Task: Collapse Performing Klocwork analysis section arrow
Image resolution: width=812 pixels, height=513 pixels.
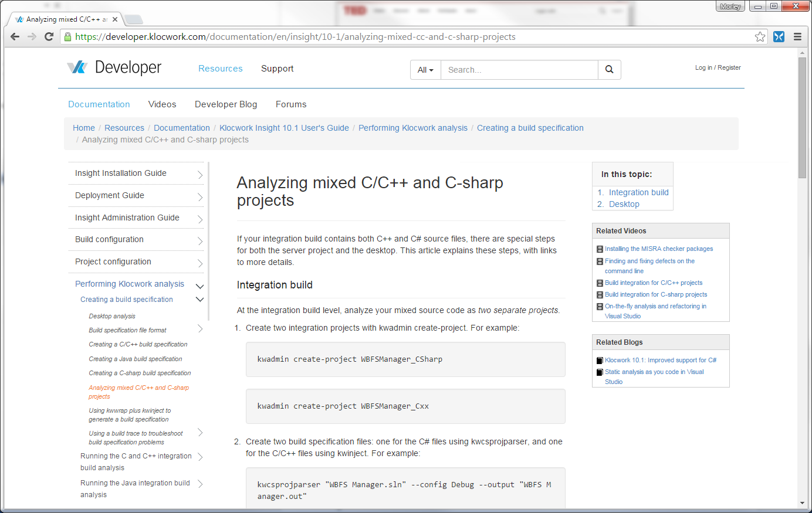Action: [199, 286]
